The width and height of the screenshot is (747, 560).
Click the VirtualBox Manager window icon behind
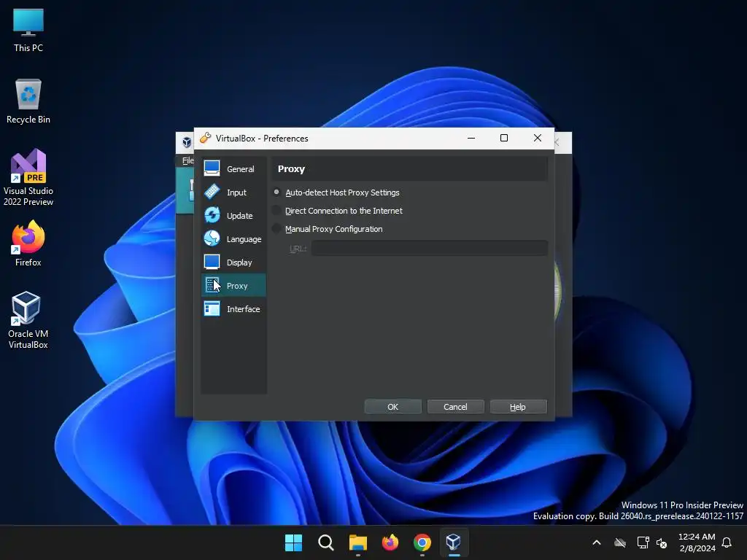pos(187,142)
